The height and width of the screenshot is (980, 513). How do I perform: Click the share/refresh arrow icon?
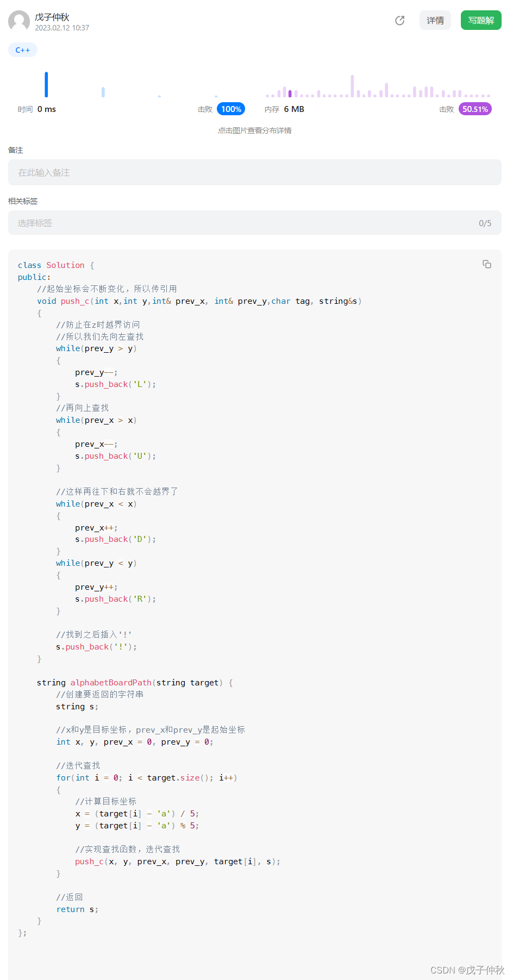click(x=399, y=21)
